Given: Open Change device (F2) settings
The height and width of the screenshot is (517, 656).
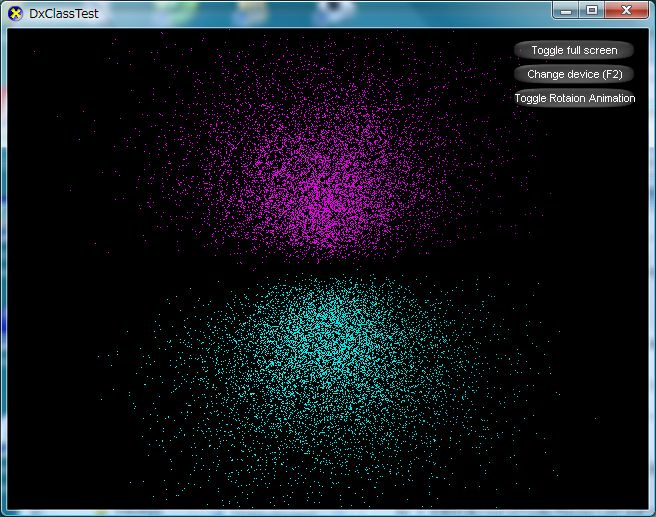Looking at the screenshot, I should pyautogui.click(x=574, y=74).
